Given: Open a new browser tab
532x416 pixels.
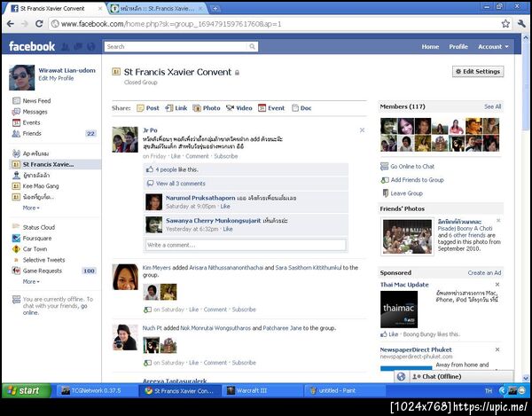Looking at the screenshot, I should (215, 9).
